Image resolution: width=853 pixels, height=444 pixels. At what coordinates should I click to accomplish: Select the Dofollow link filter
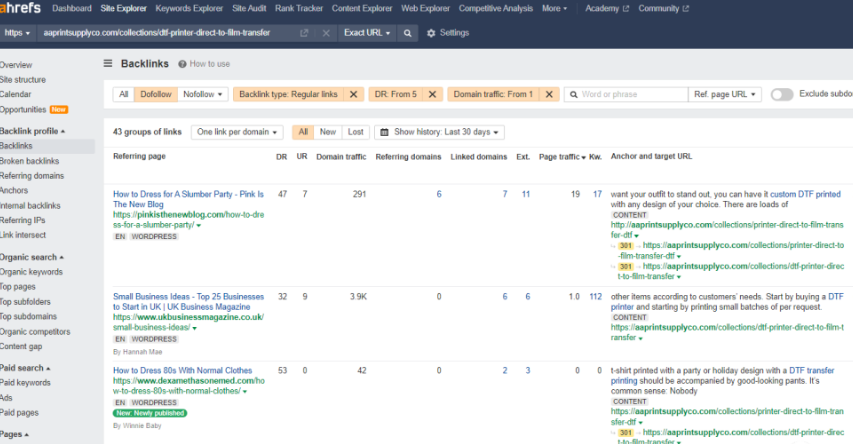click(x=156, y=95)
